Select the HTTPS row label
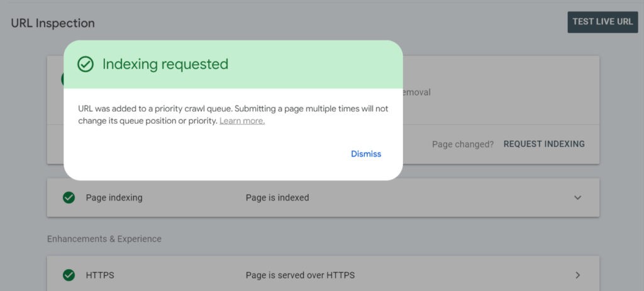Image resolution: width=644 pixels, height=291 pixels. 100,275
